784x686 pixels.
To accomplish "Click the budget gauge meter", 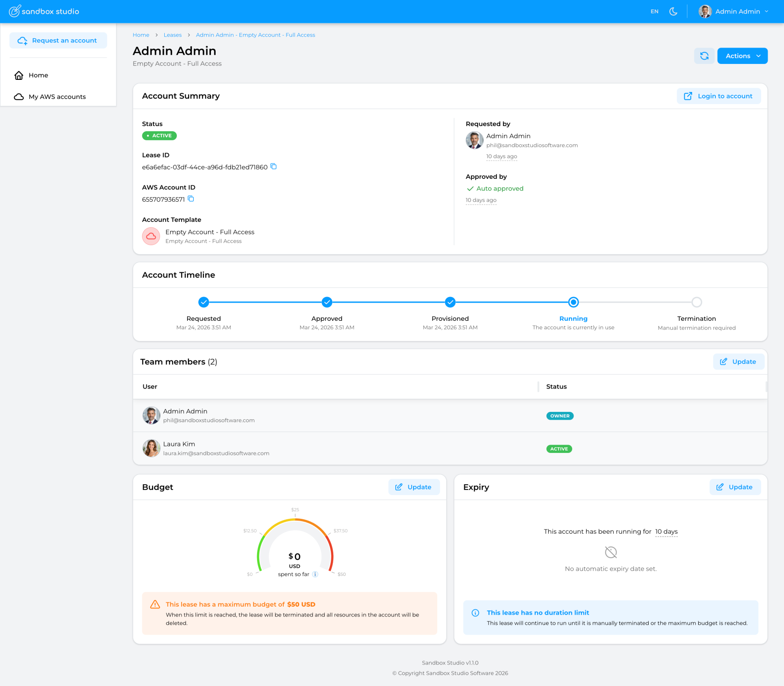I will [x=295, y=546].
